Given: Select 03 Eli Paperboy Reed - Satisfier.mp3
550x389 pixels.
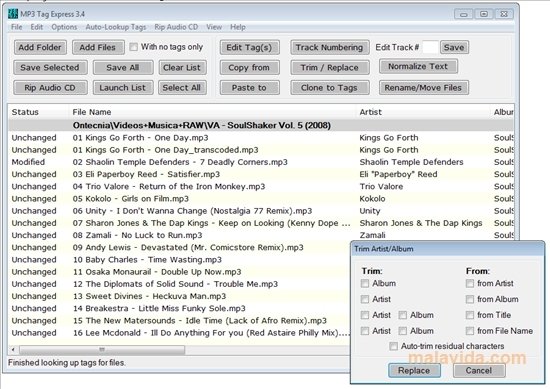Looking at the screenshot, I should pyautogui.click(x=261, y=174).
